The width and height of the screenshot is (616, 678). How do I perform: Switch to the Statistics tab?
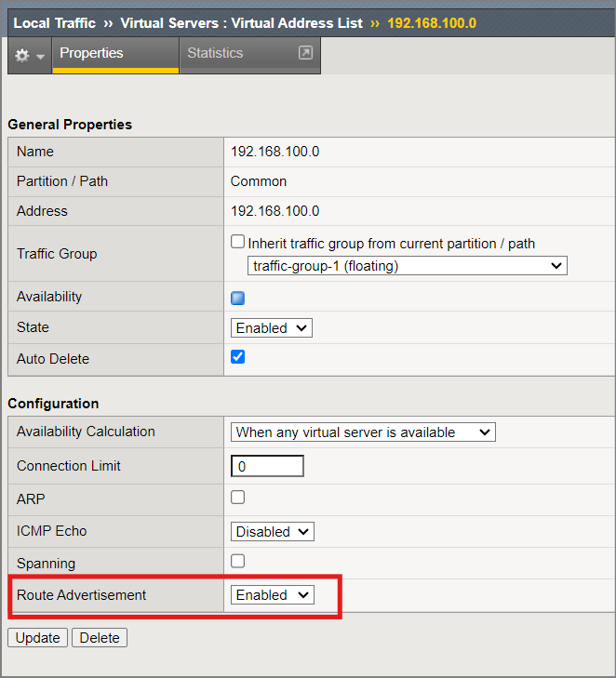[215, 54]
